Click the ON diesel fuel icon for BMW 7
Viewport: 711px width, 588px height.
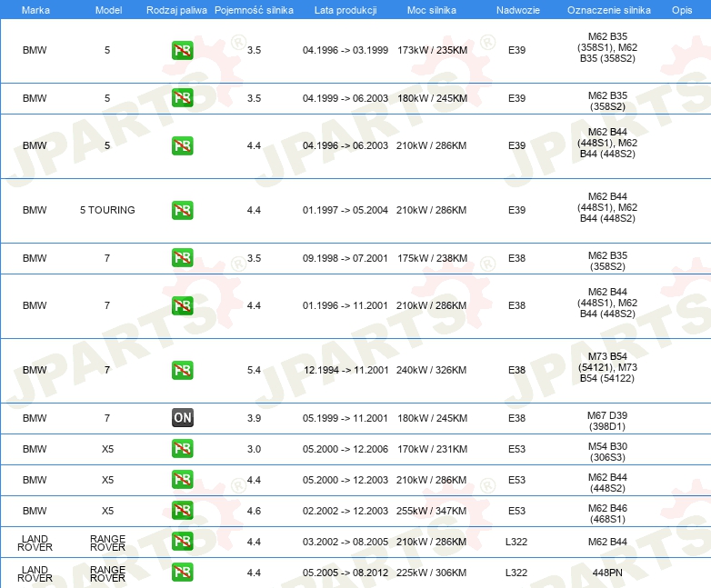click(x=183, y=418)
